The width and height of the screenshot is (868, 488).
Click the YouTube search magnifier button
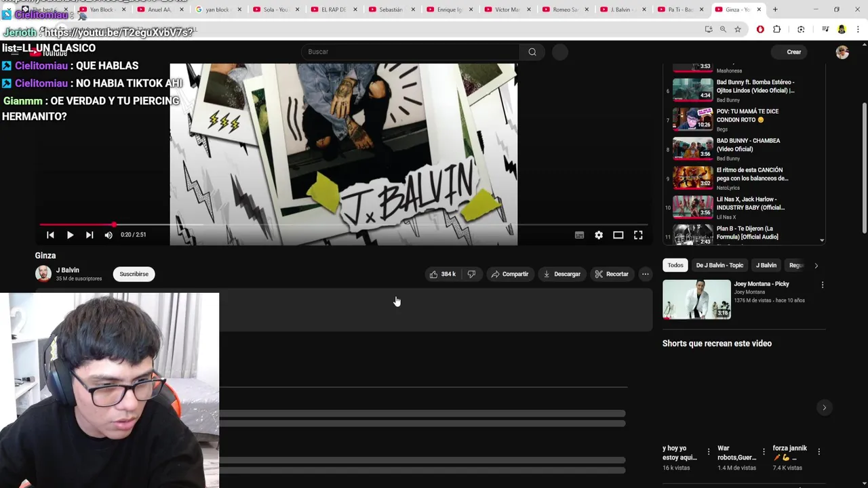pos(532,52)
